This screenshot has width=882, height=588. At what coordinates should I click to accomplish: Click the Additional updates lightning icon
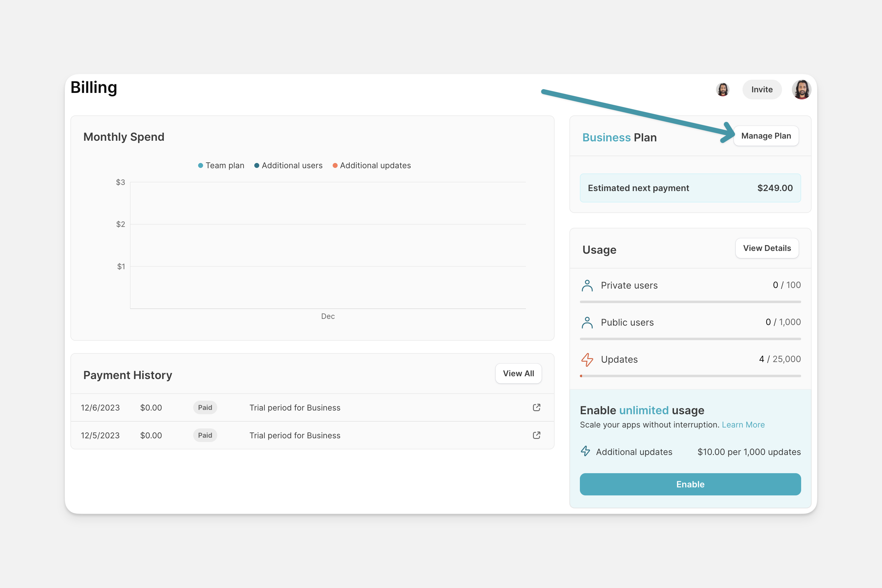click(x=585, y=451)
